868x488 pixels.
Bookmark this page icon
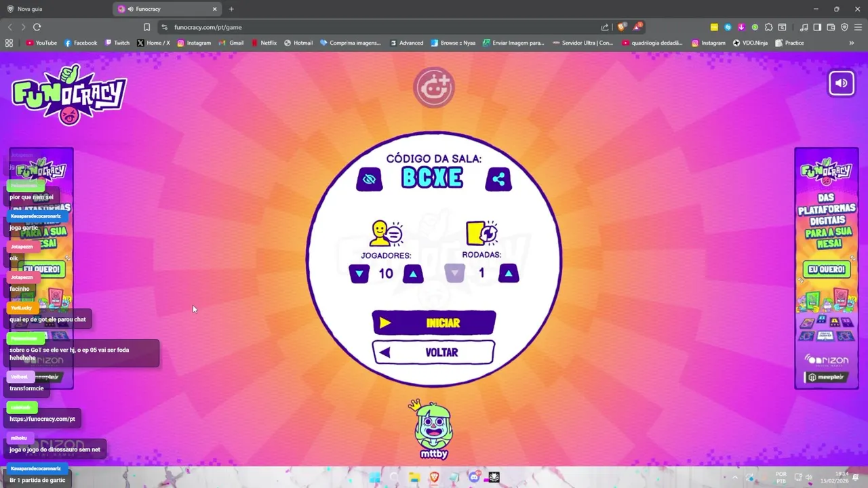[x=146, y=27]
